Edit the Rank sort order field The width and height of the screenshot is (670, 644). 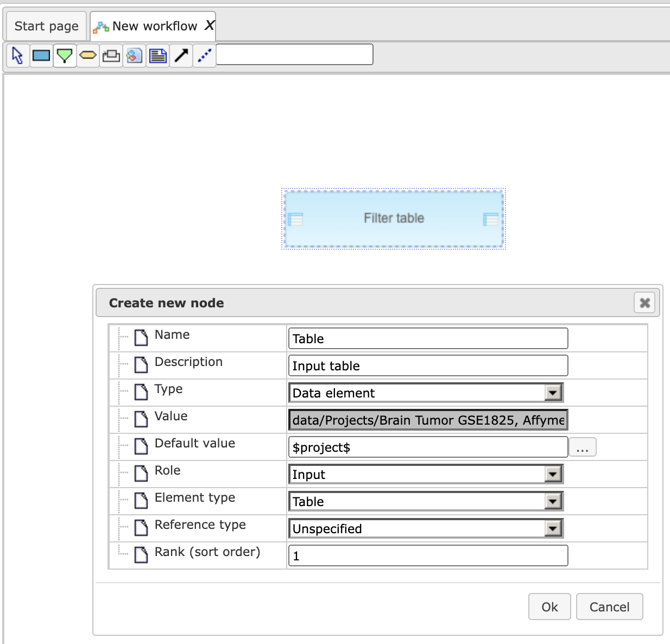pos(428,555)
